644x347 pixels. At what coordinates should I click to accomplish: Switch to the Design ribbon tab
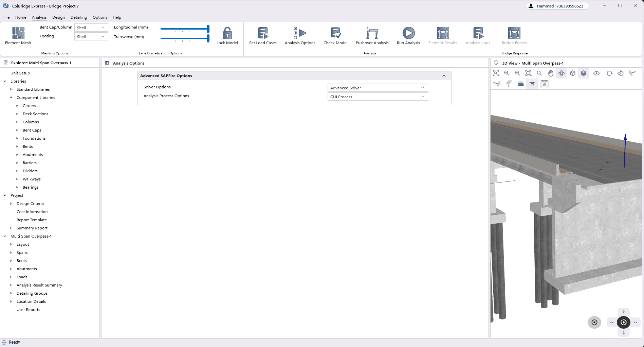(58, 17)
